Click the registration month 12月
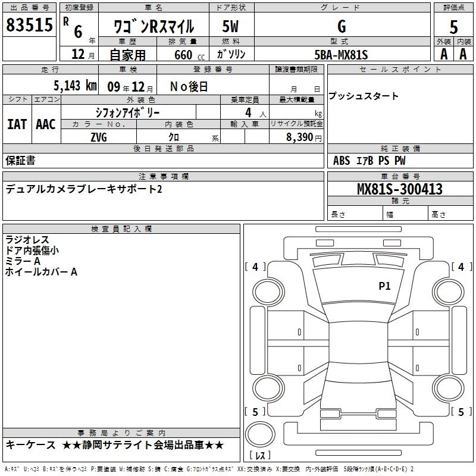This screenshot has height=476, width=476. (x=83, y=54)
